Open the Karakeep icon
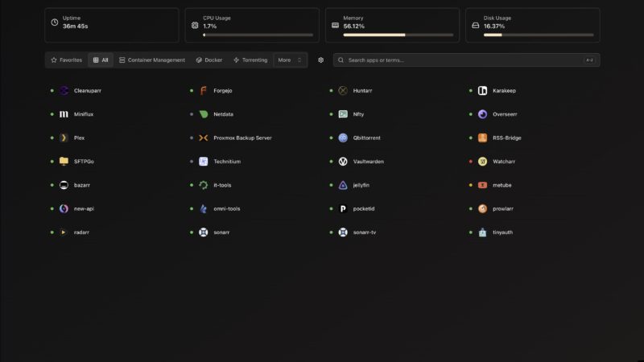This screenshot has height=362, width=644. tap(482, 91)
